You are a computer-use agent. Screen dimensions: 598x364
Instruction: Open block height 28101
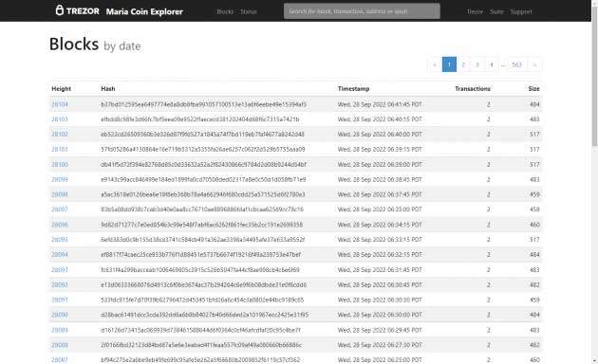tap(60, 149)
